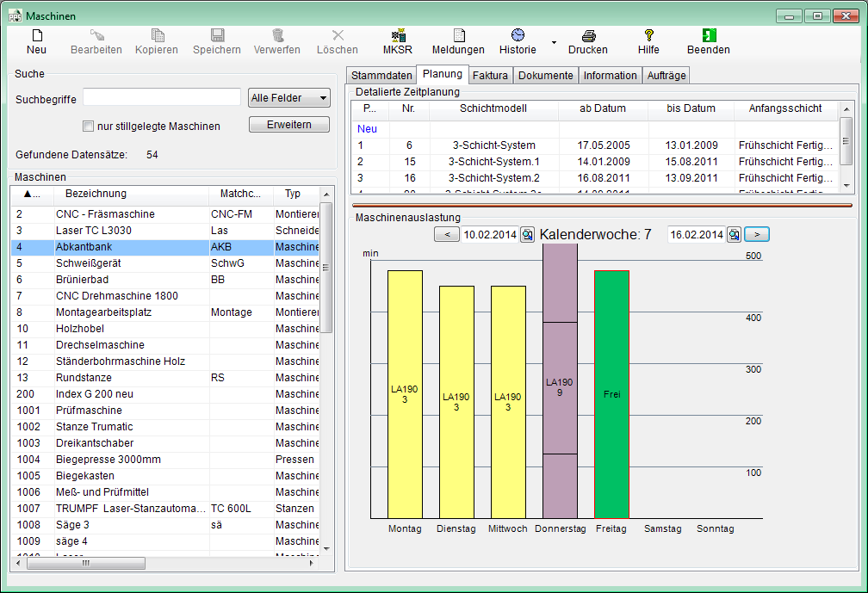Switch to the Stammdaten tab

point(381,76)
